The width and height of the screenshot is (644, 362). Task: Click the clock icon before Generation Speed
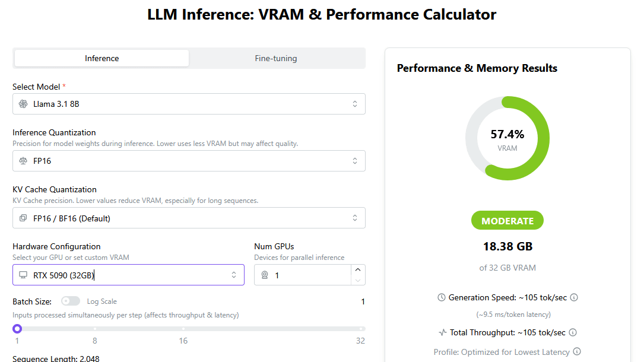441,297
